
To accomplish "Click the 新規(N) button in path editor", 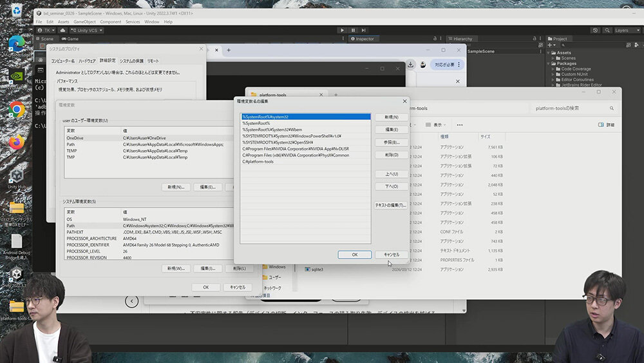I will [391, 117].
